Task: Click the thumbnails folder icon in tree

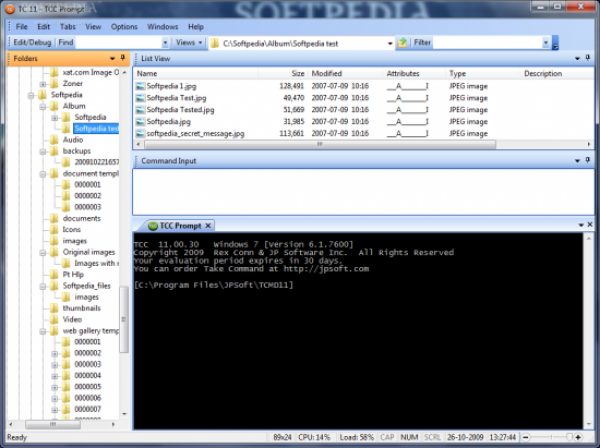Action: (55, 308)
